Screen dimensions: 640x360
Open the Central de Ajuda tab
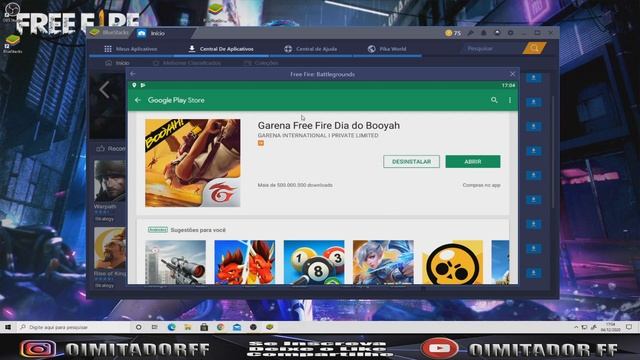[311, 49]
